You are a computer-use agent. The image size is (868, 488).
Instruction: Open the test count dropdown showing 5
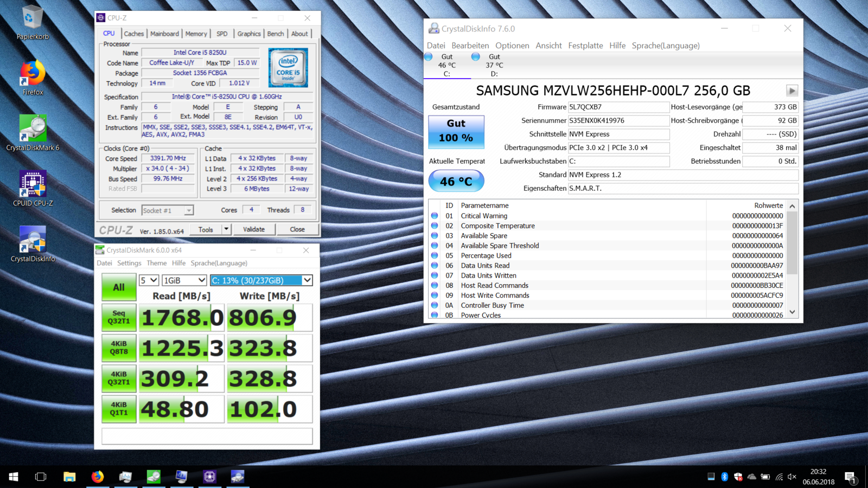pos(149,280)
